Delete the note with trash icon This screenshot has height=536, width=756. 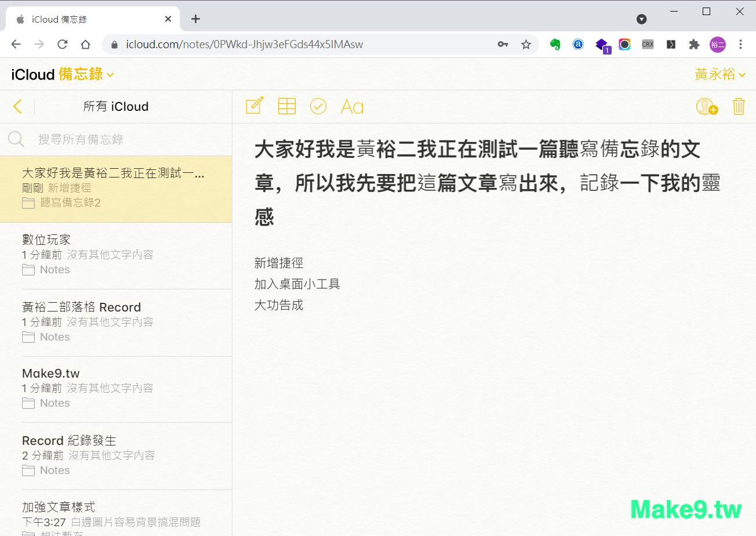[739, 106]
